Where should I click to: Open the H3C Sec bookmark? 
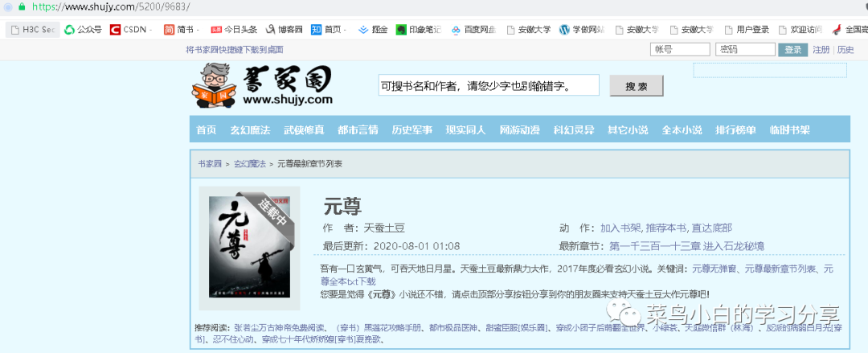[x=33, y=30]
